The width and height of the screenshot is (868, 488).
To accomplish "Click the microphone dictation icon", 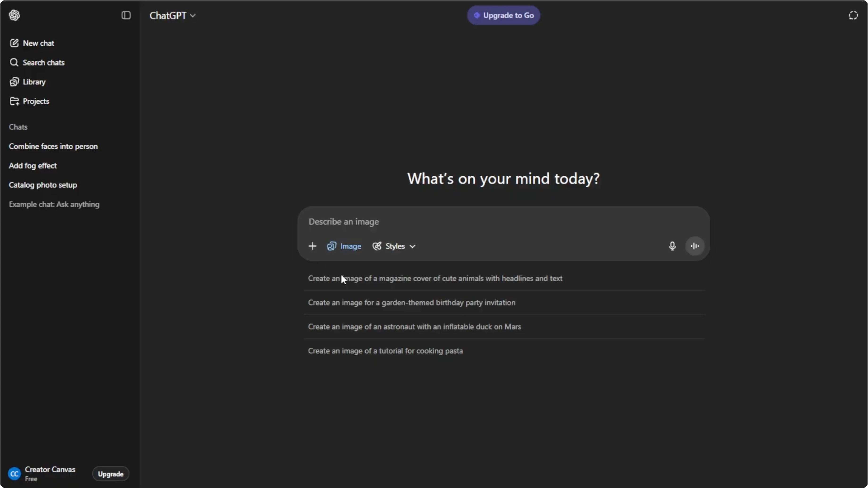I will [x=672, y=246].
